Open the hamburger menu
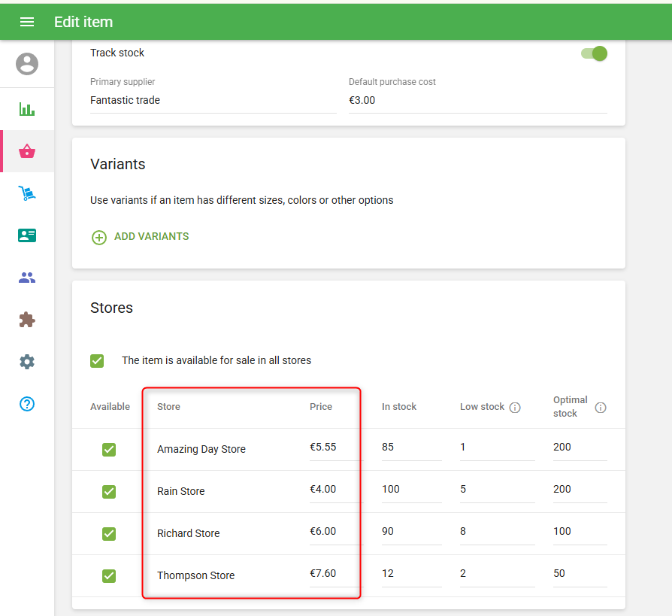The width and height of the screenshot is (672, 616). (27, 22)
